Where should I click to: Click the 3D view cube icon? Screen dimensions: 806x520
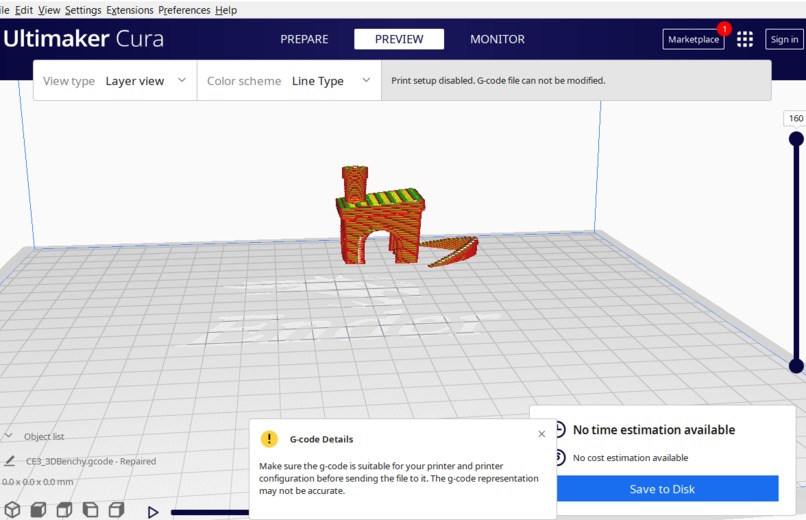[x=12, y=510]
